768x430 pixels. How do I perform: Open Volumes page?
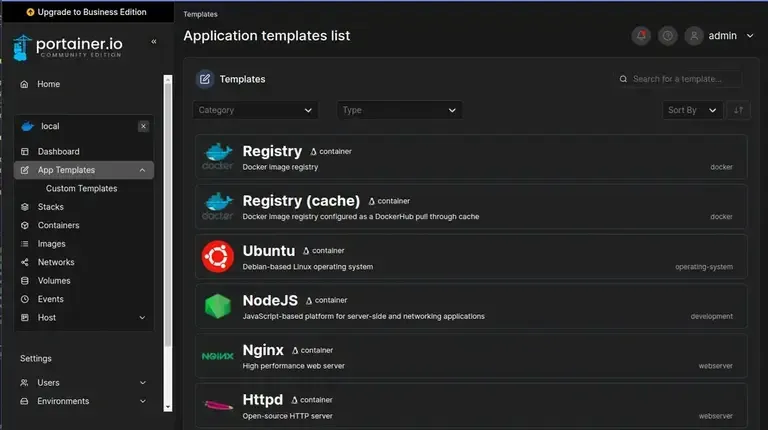pos(54,281)
